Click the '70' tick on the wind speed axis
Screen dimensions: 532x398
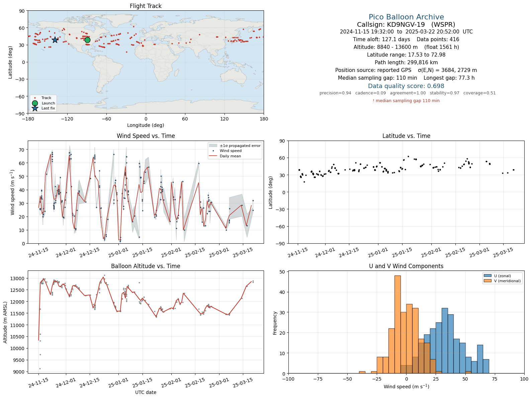(22, 150)
